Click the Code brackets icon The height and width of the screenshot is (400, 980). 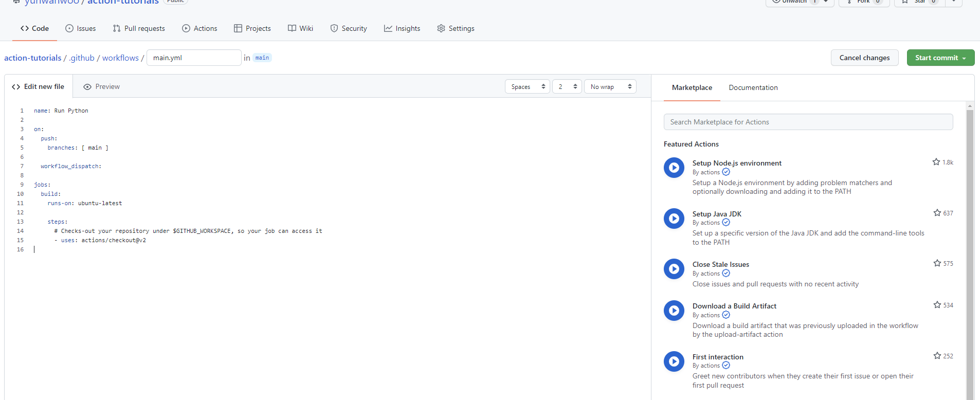(x=25, y=28)
